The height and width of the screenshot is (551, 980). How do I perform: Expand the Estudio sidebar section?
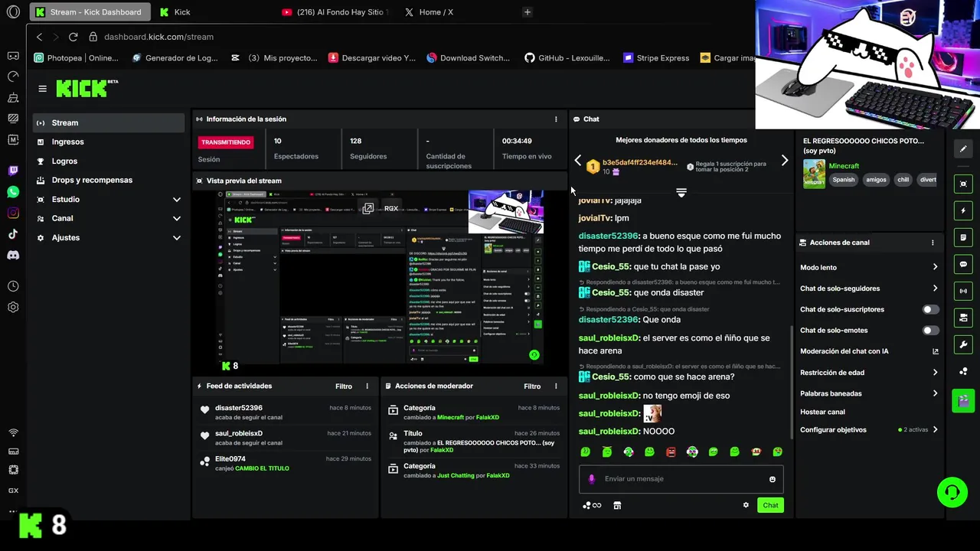pos(109,199)
